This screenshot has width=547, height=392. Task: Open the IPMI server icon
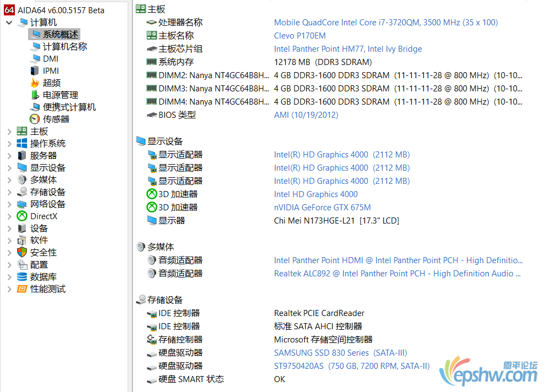pos(35,71)
